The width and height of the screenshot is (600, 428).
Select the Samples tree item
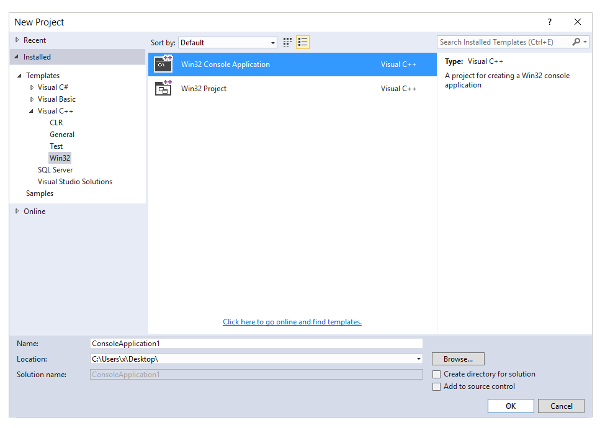pos(39,193)
